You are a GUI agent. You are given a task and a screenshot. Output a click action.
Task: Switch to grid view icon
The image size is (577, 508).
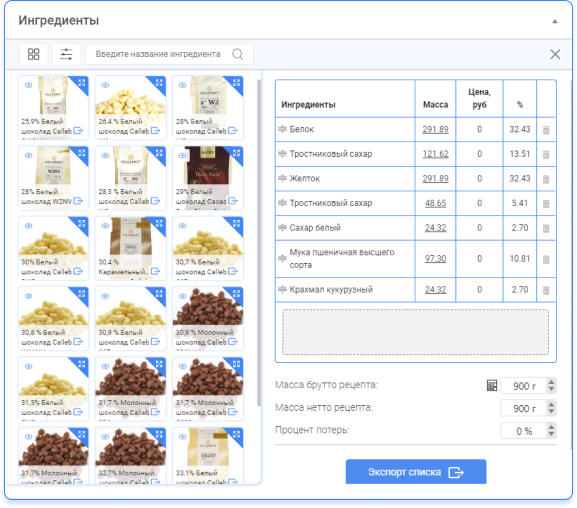point(33,54)
